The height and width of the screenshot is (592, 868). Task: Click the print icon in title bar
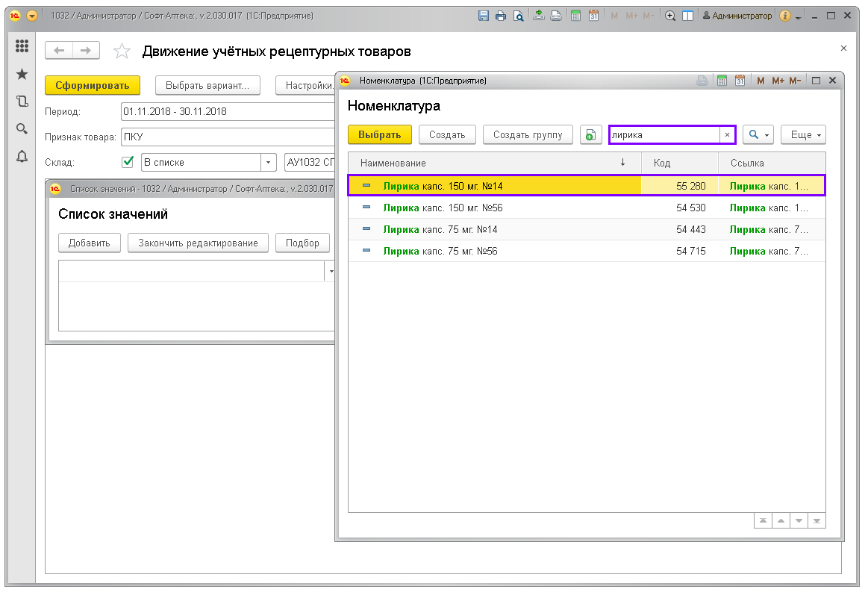click(501, 16)
